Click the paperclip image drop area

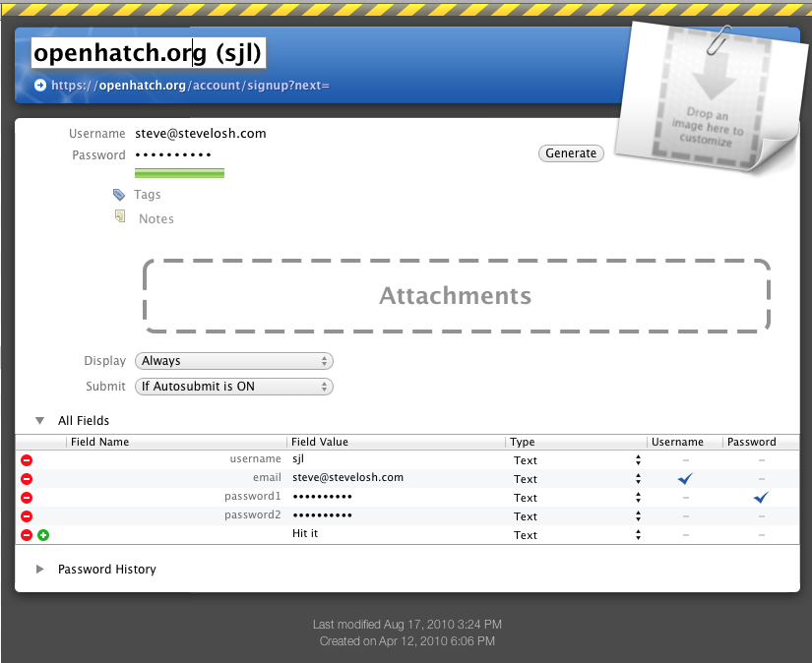(713, 98)
